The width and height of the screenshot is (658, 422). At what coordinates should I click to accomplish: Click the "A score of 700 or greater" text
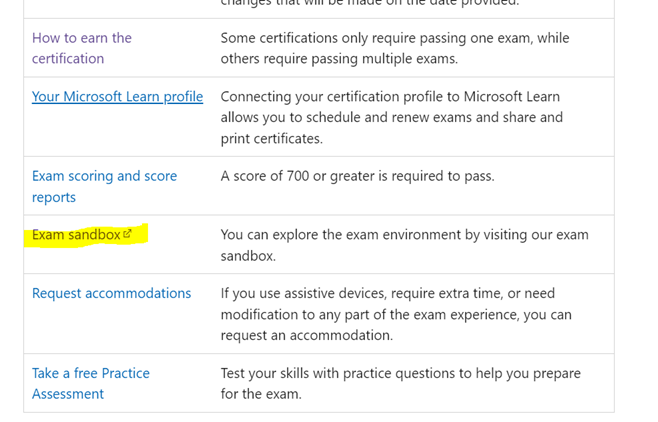(x=357, y=176)
